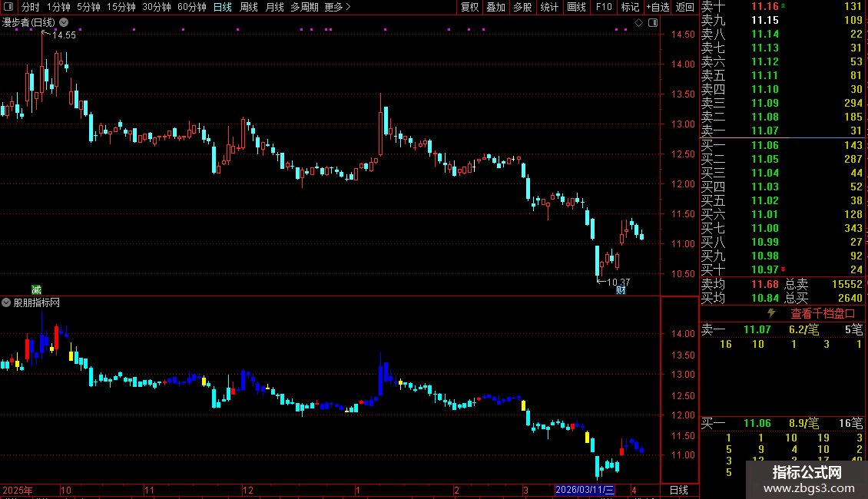Toggle the side panel icon at chart top-right
Viewport: 868px width, 499px height.
tap(653, 23)
